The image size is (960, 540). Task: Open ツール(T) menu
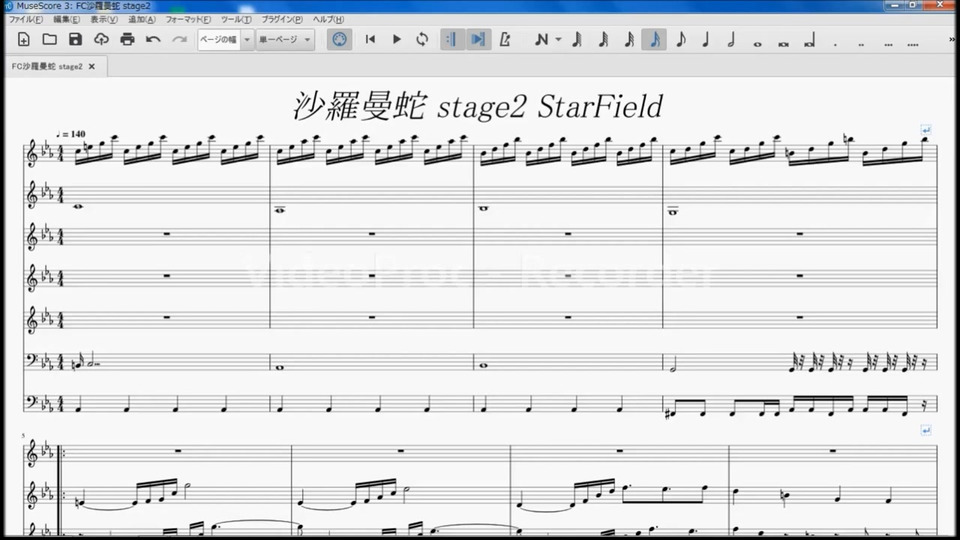pos(236,20)
